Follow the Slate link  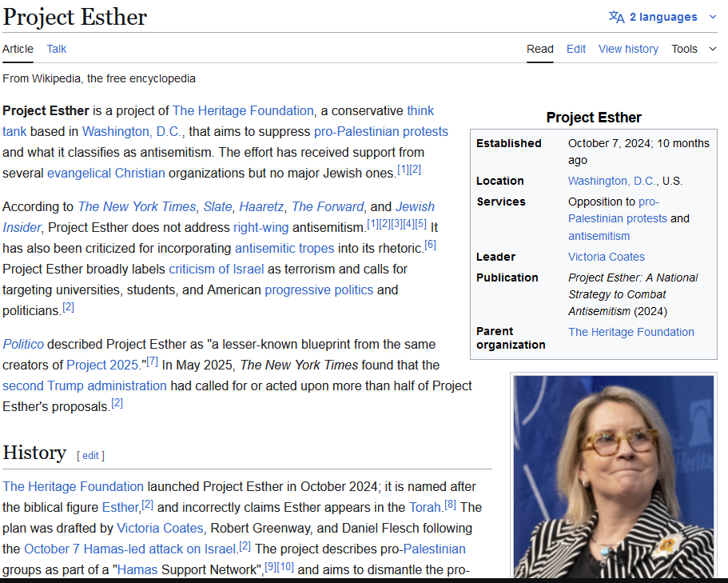click(x=217, y=206)
